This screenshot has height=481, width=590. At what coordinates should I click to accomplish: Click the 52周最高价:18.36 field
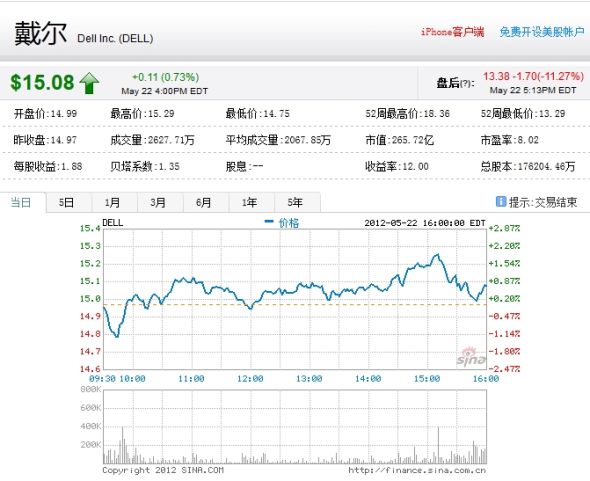point(408,113)
